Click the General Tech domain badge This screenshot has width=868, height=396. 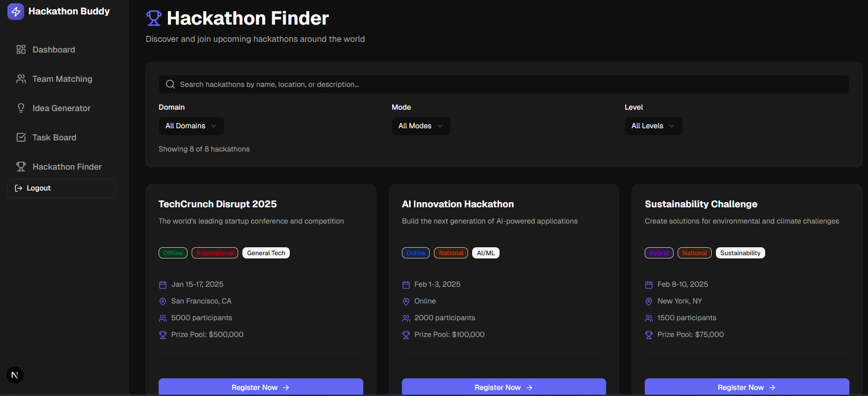266,253
